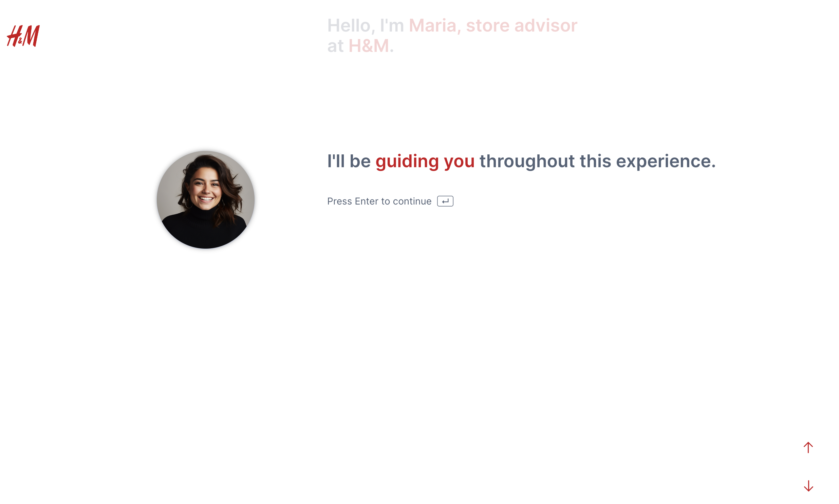Image resolution: width=839 pixels, height=504 pixels.
Task: Click the faded word 'at'
Action: [335, 46]
